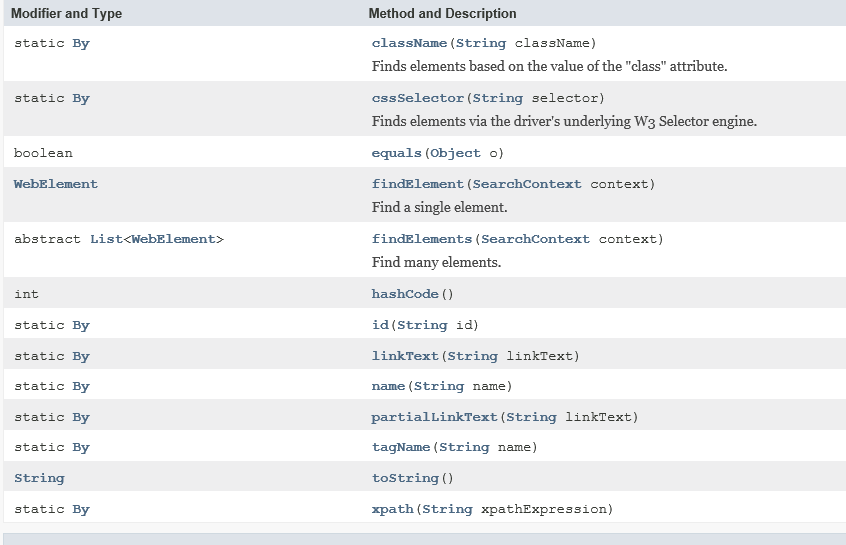Click the toString method link
The image size is (846, 545).
(405, 478)
